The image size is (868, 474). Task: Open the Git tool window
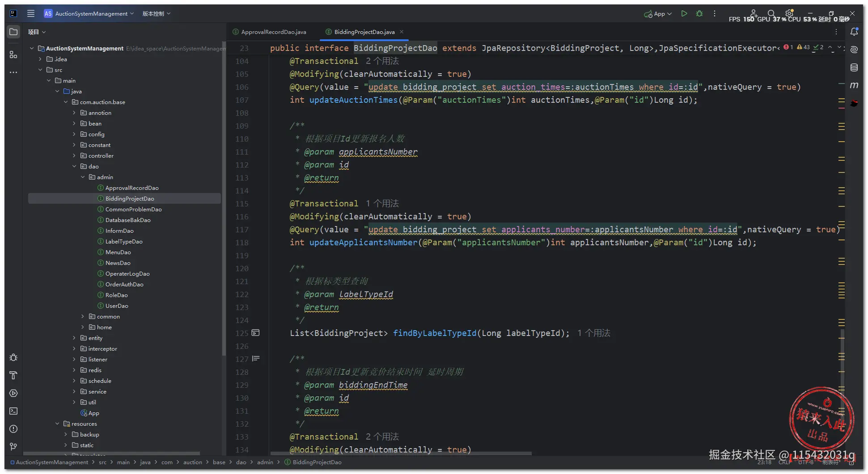click(x=13, y=447)
